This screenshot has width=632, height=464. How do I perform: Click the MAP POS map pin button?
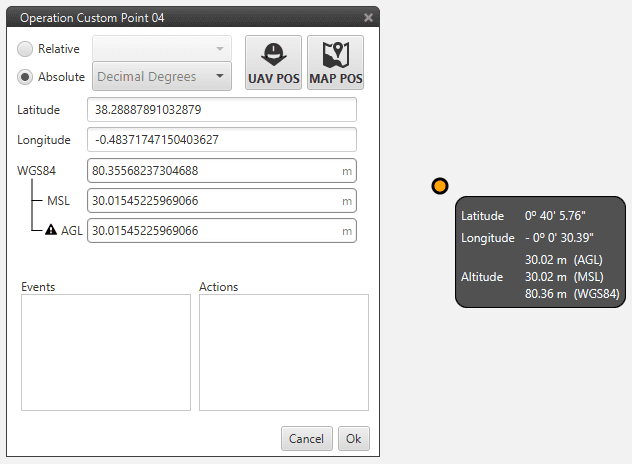335,62
